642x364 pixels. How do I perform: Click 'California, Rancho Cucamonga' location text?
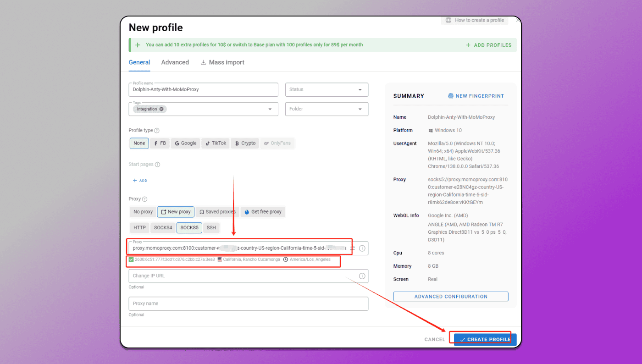coord(251,259)
